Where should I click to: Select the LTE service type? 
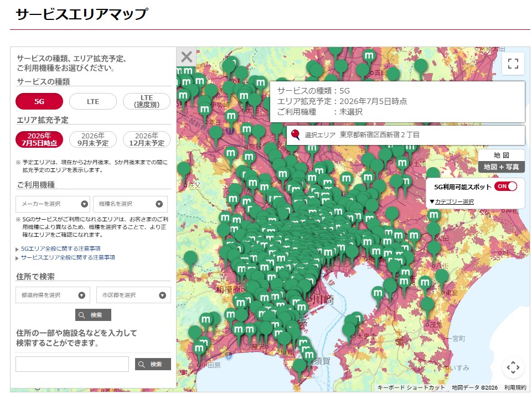pos(93,101)
